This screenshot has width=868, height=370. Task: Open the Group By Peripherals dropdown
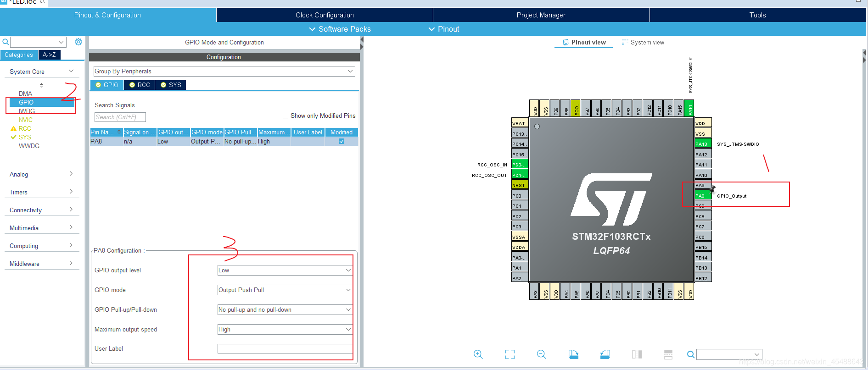pyautogui.click(x=224, y=71)
